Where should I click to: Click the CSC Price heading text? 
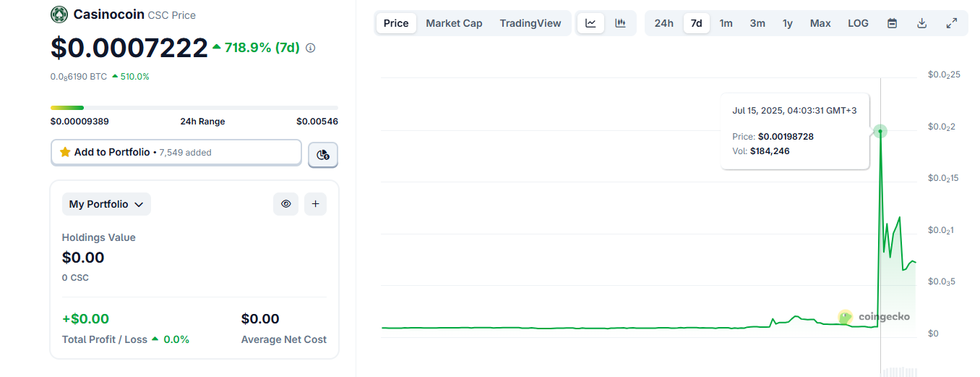click(171, 15)
